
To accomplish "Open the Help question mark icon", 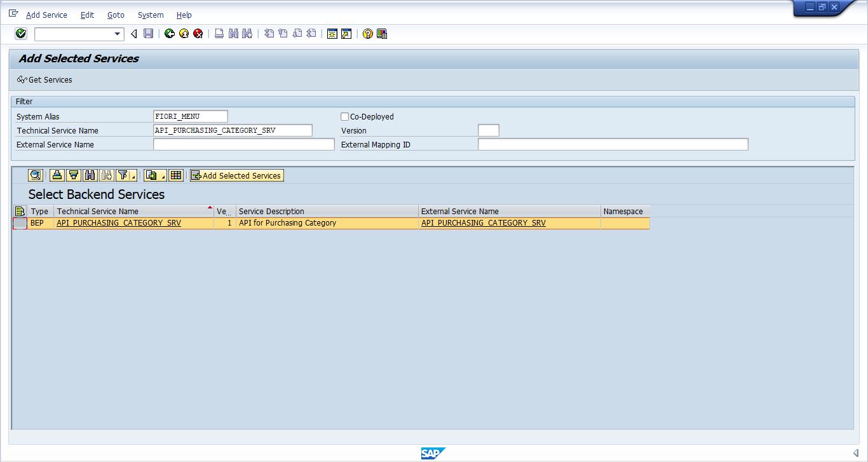I will (x=367, y=34).
